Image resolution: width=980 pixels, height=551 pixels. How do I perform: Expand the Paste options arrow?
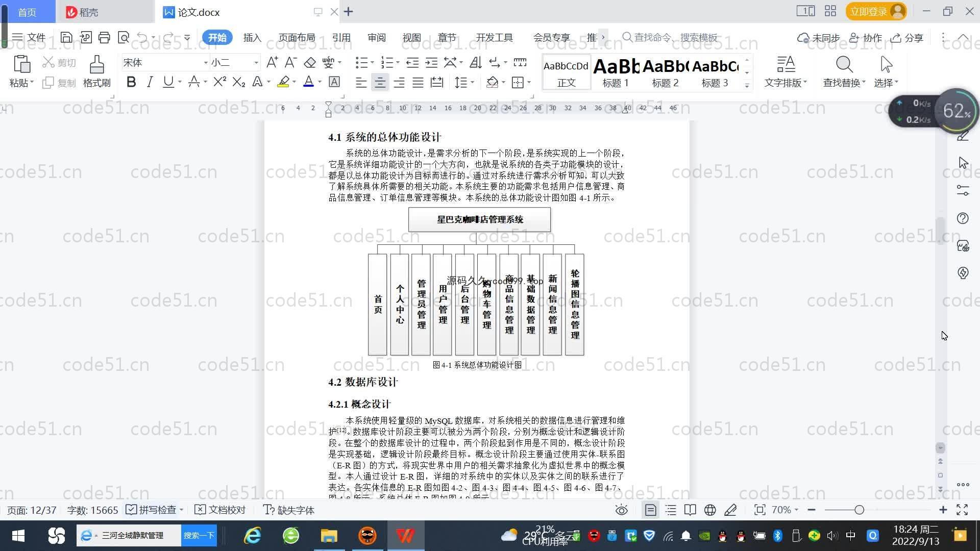click(32, 82)
